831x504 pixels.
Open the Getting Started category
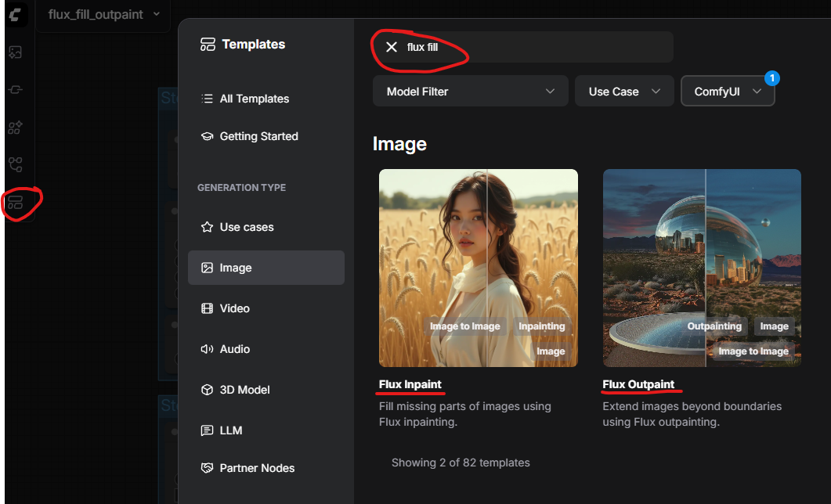266,136
